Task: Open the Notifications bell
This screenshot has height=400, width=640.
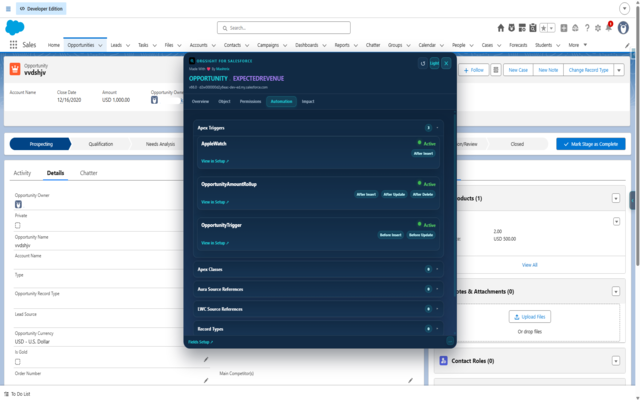Action: (609, 27)
